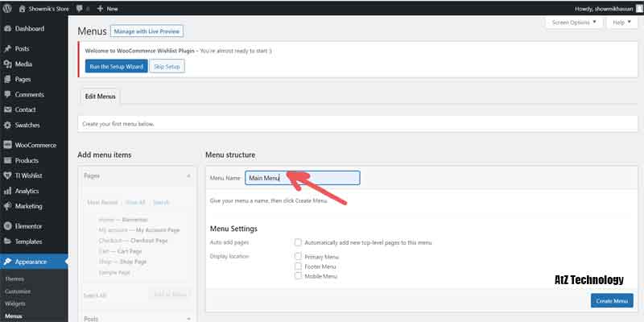Expand the Screen Options dropdown
The height and width of the screenshot is (322, 644).
[x=574, y=23]
